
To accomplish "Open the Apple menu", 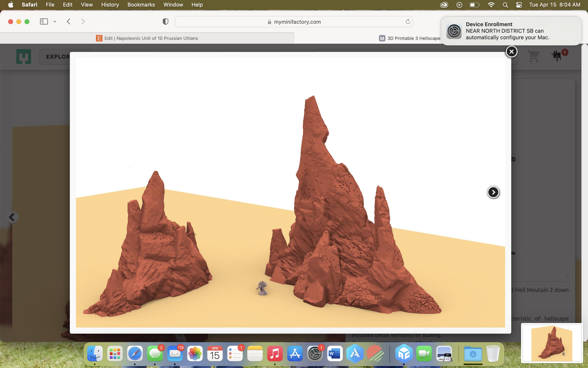I will (11, 5).
